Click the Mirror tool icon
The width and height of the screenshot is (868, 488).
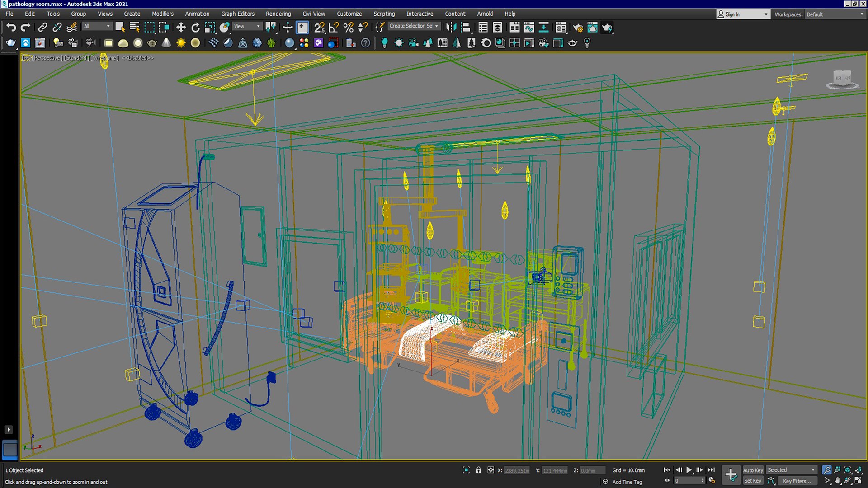[x=451, y=28]
